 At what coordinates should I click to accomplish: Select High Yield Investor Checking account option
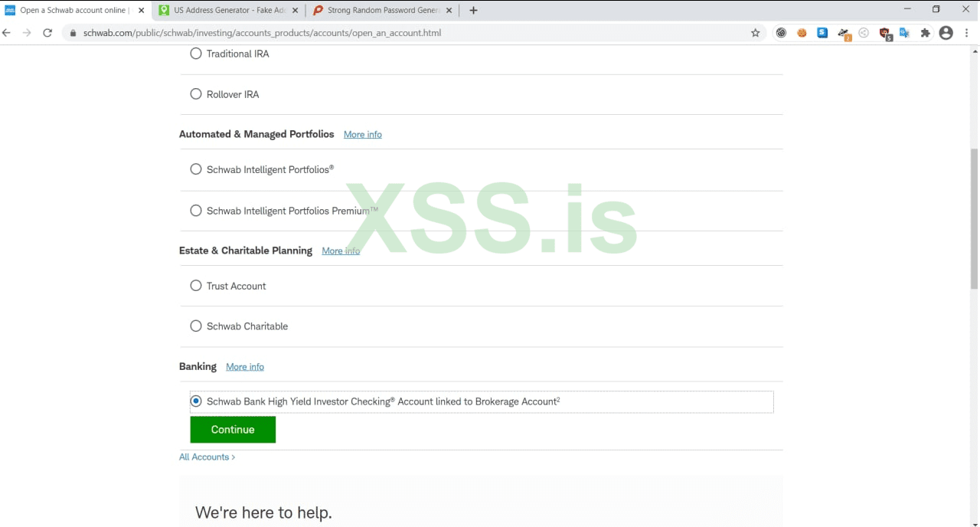point(196,401)
